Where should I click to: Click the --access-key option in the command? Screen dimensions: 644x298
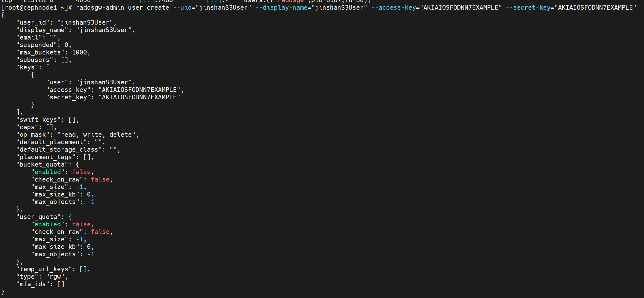point(394,7)
